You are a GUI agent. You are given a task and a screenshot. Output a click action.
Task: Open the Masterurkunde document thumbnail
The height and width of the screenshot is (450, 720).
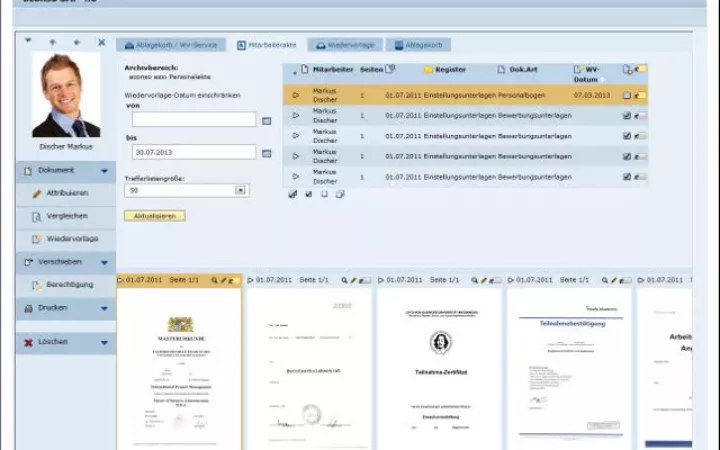(179, 370)
